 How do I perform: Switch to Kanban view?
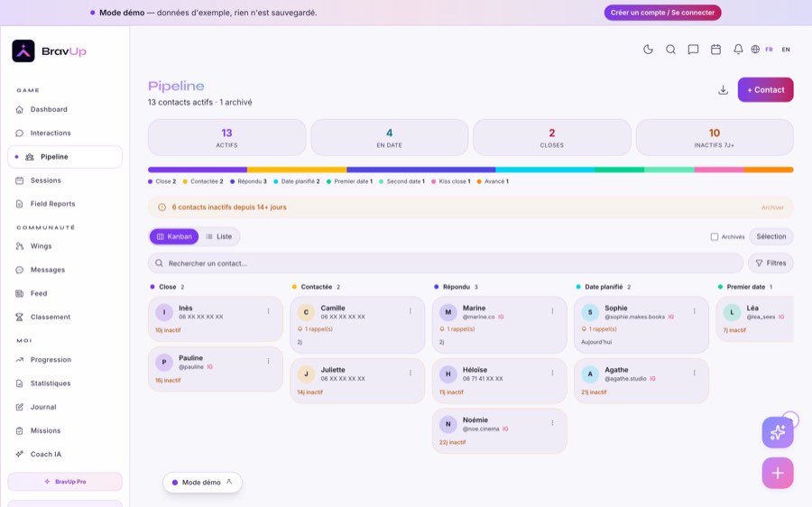coord(174,236)
